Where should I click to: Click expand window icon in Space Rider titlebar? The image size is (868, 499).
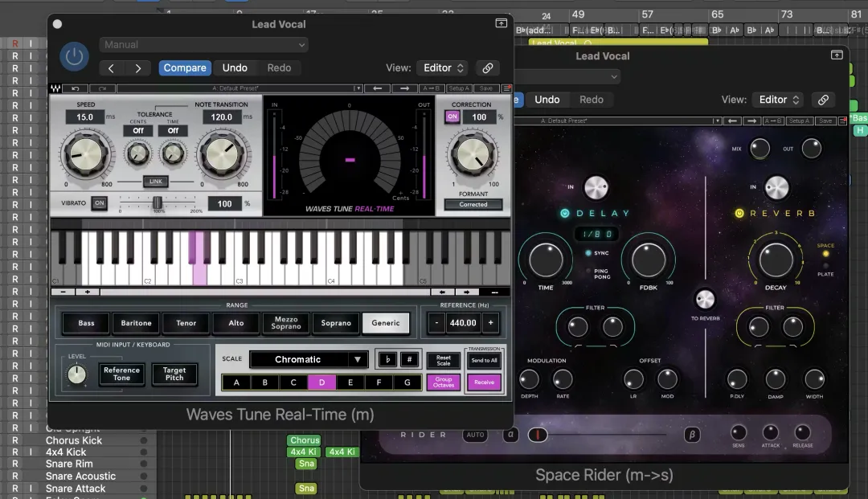click(837, 55)
